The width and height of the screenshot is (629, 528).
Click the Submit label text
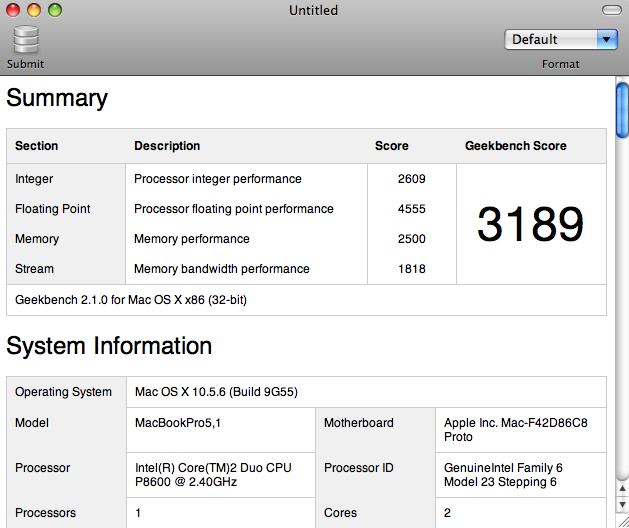(x=25, y=64)
